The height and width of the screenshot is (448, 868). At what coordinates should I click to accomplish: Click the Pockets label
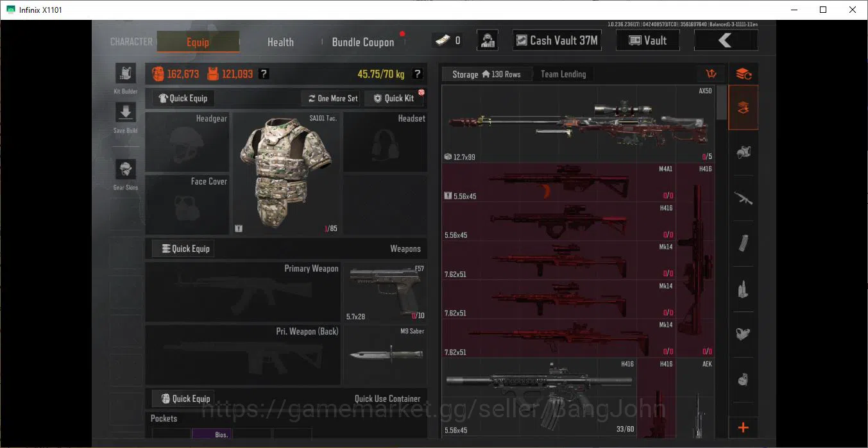(x=164, y=419)
